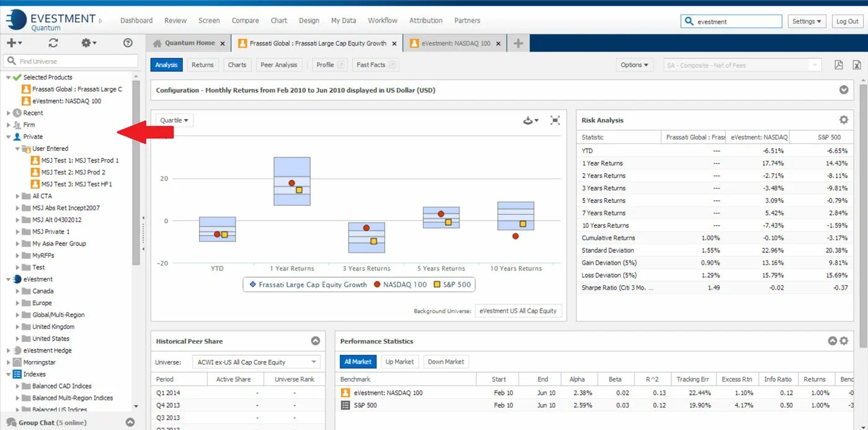Switch to the Returns view
868x430 pixels.
tap(203, 65)
